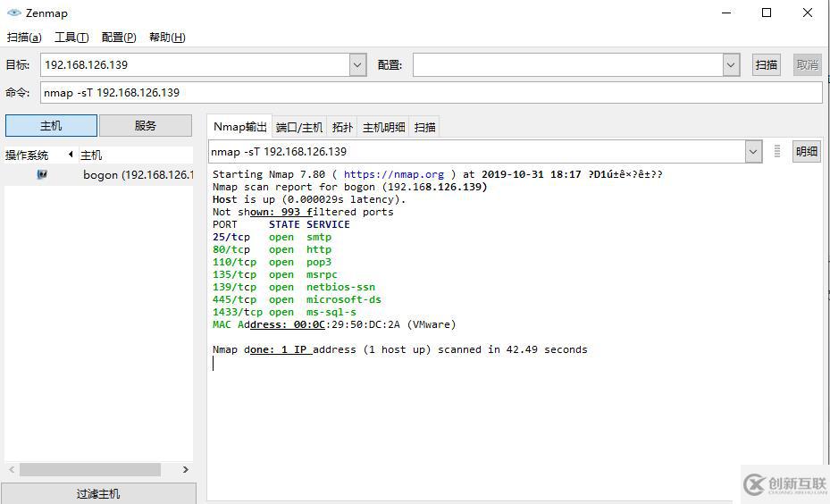Click the 25/tcp open smtp line
The height and width of the screenshot is (504, 830).
(272, 237)
